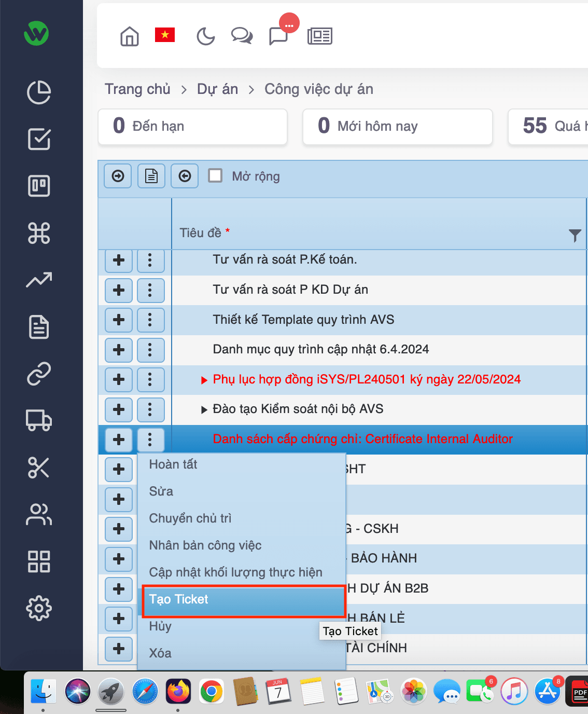
Task: Open the home icon in top bar
Action: (130, 36)
